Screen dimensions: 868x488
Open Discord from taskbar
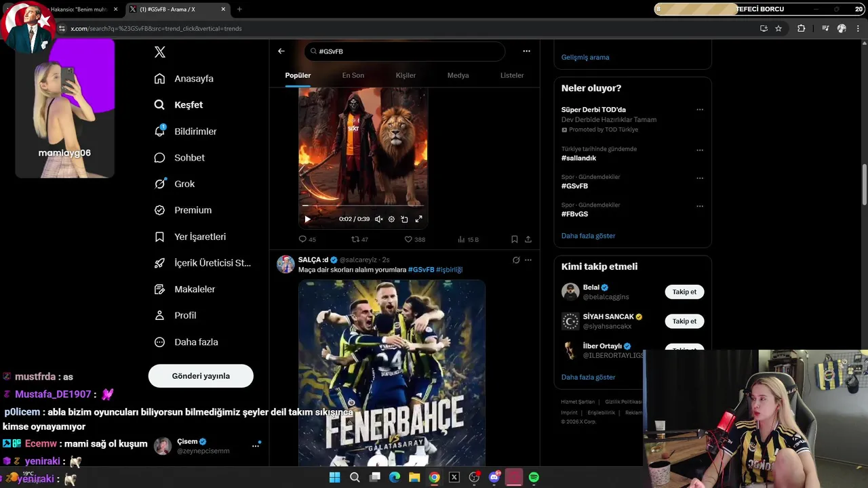(494, 477)
